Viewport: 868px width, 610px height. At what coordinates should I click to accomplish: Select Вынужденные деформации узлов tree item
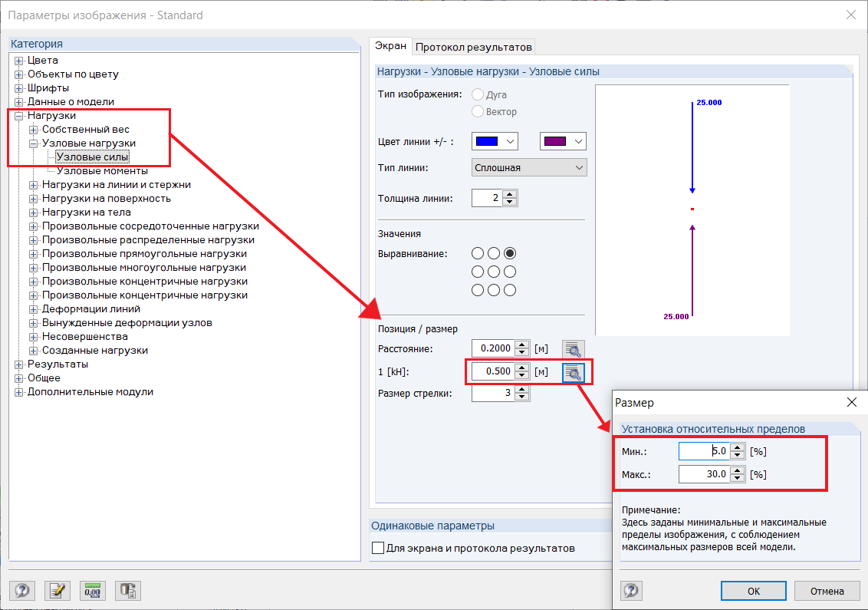[127, 322]
